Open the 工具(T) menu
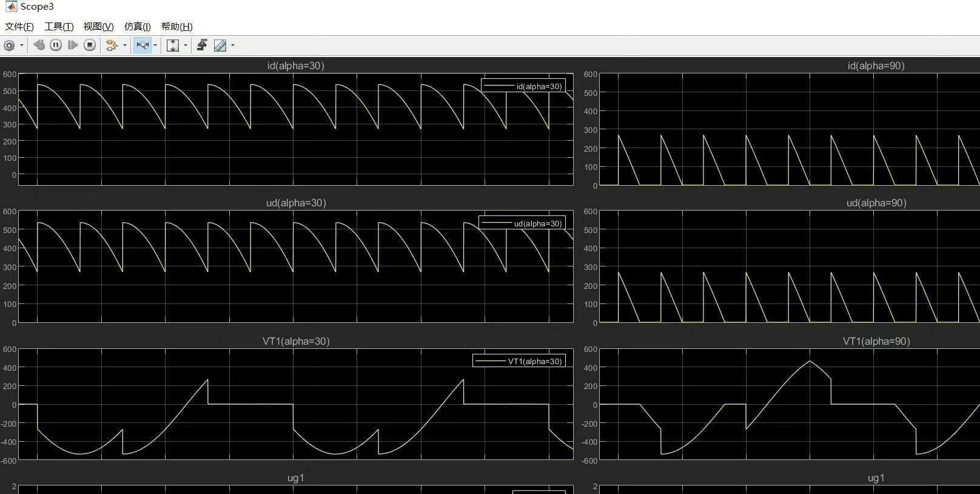This screenshot has width=980, height=494. click(x=59, y=27)
